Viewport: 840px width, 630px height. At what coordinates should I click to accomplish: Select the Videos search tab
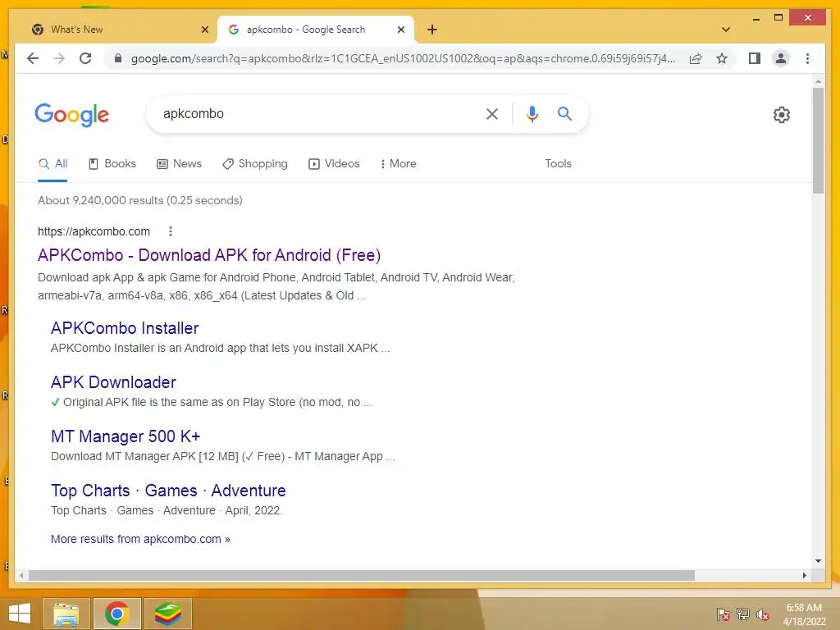[x=335, y=164]
